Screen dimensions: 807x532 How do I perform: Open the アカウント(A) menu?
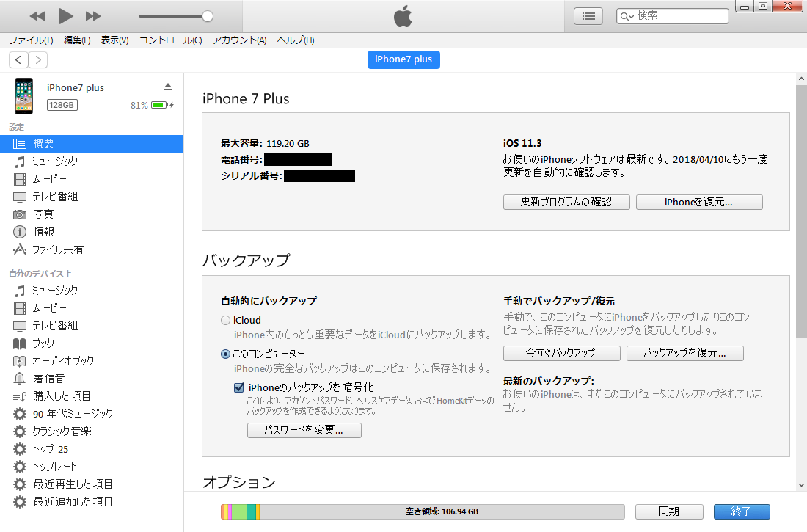(x=239, y=40)
